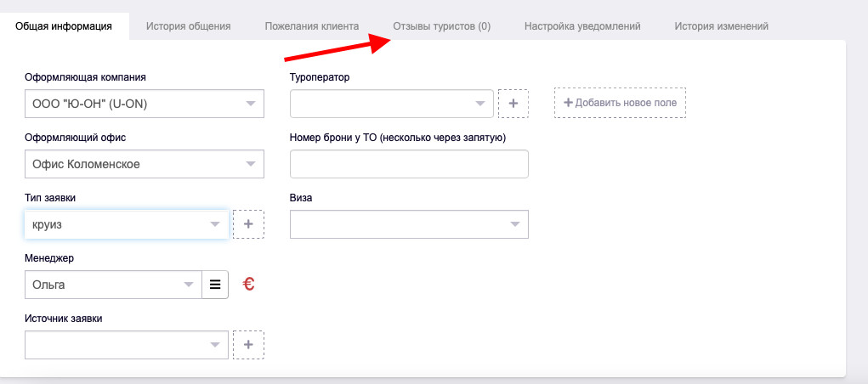
Task: Expand the Виза dropdown
Action: pos(409,224)
